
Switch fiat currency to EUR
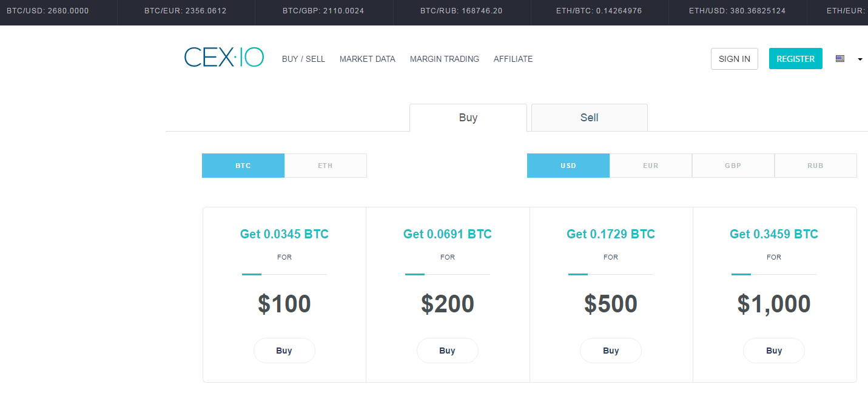point(650,165)
